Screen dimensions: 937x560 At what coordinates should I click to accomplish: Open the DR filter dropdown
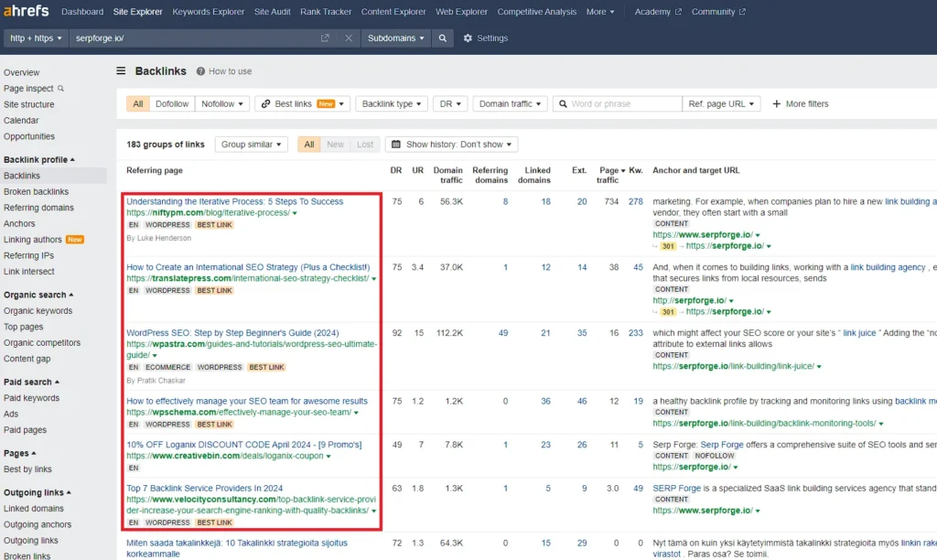pyautogui.click(x=450, y=103)
